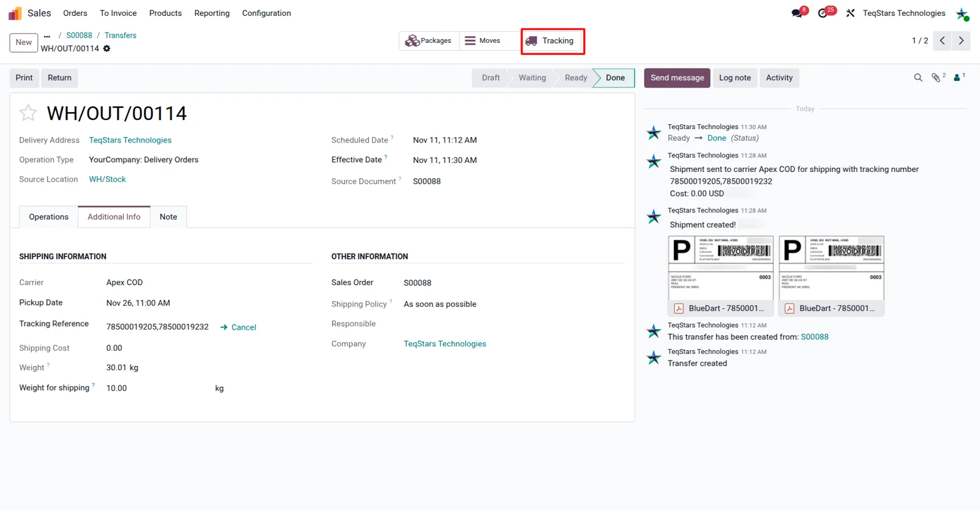This screenshot has width=980, height=511.
Task: Cancel the shipment tracking reference
Action: click(x=238, y=327)
